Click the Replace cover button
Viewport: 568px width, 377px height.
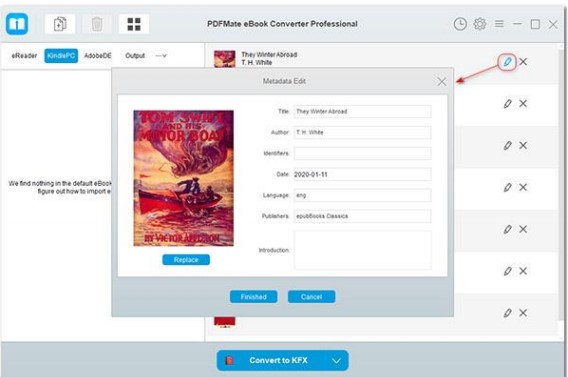coord(186,260)
